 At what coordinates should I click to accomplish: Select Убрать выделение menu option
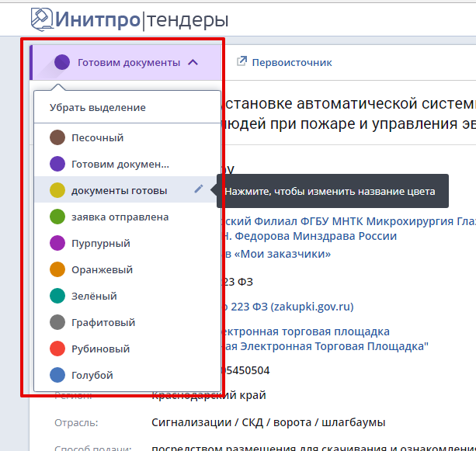[x=98, y=108]
